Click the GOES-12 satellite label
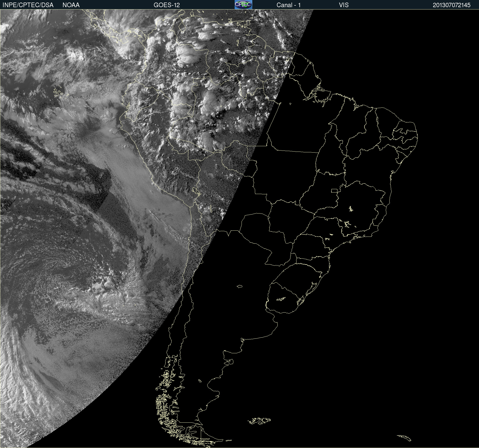 [x=167, y=5]
